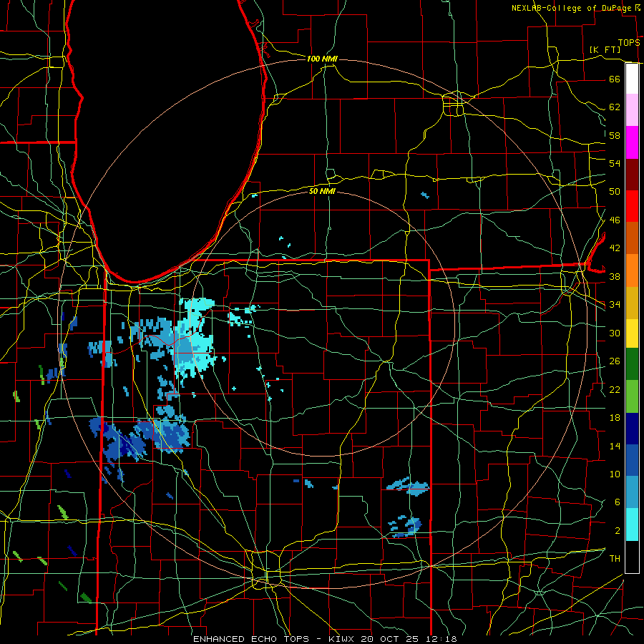
Task: Select the 50 NMI range ring label
Action: [x=322, y=191]
